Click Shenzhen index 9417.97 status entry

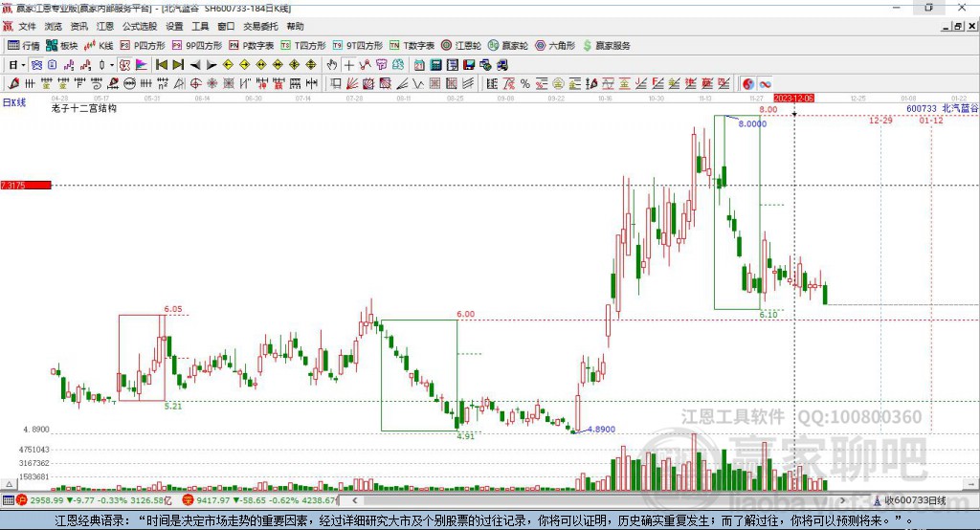point(260,500)
